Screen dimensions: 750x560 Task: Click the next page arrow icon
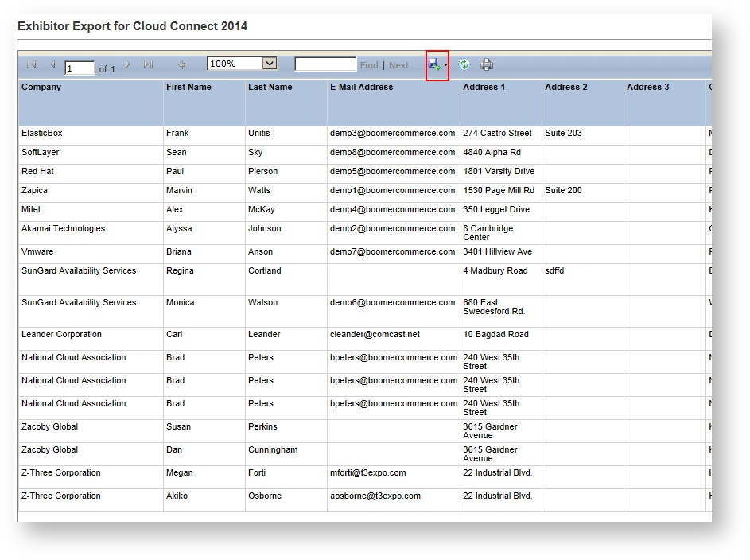(x=128, y=64)
